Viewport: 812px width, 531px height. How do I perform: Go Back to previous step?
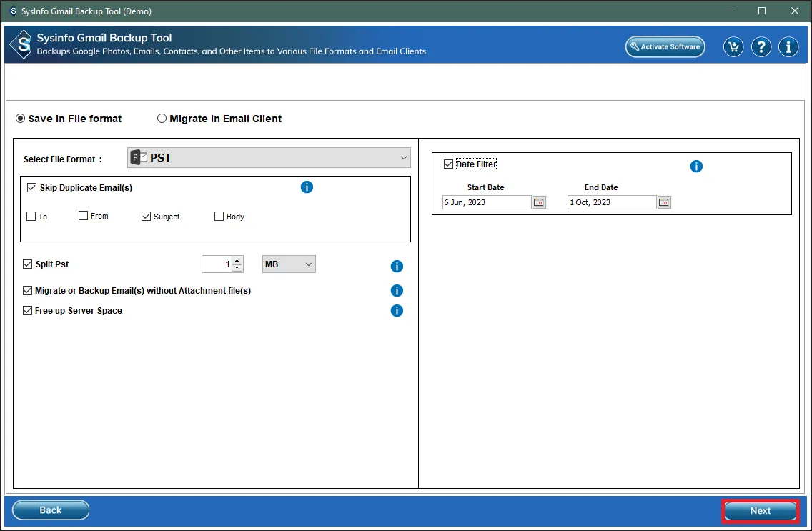click(x=51, y=510)
